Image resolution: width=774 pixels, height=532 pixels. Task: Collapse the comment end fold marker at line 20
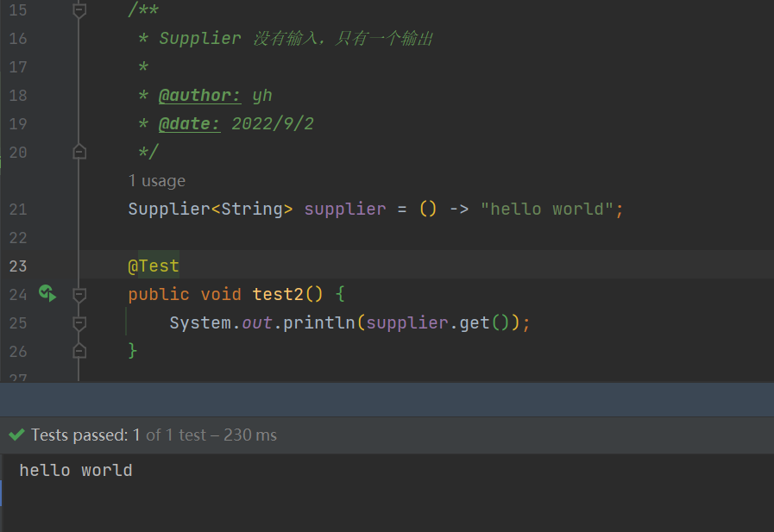pos(79,152)
